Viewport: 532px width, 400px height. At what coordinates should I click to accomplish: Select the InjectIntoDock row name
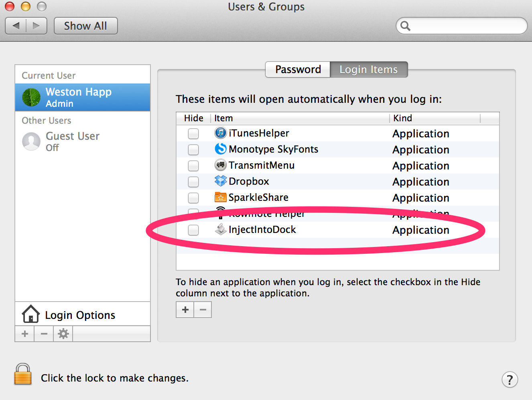click(262, 229)
